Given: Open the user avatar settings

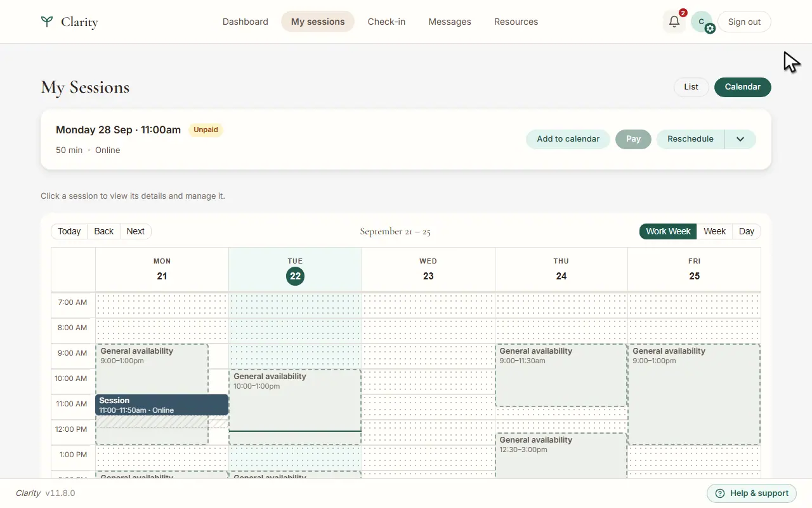Looking at the screenshot, I should 702,22.
